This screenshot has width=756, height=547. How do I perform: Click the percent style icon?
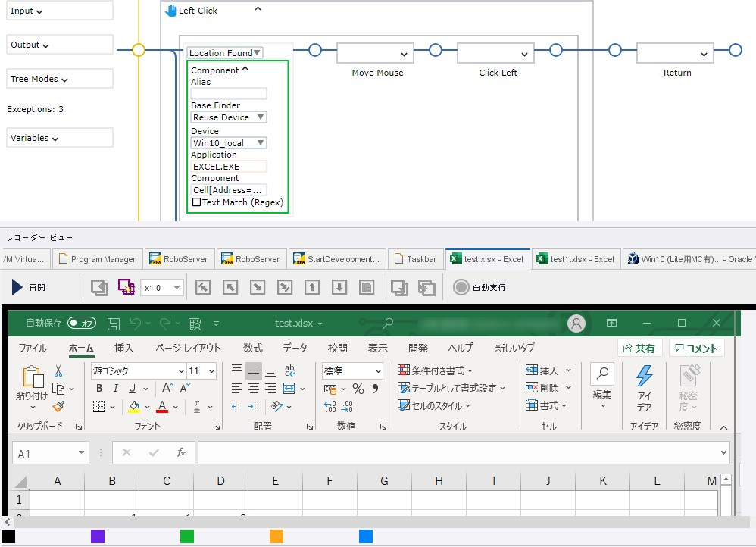point(358,389)
